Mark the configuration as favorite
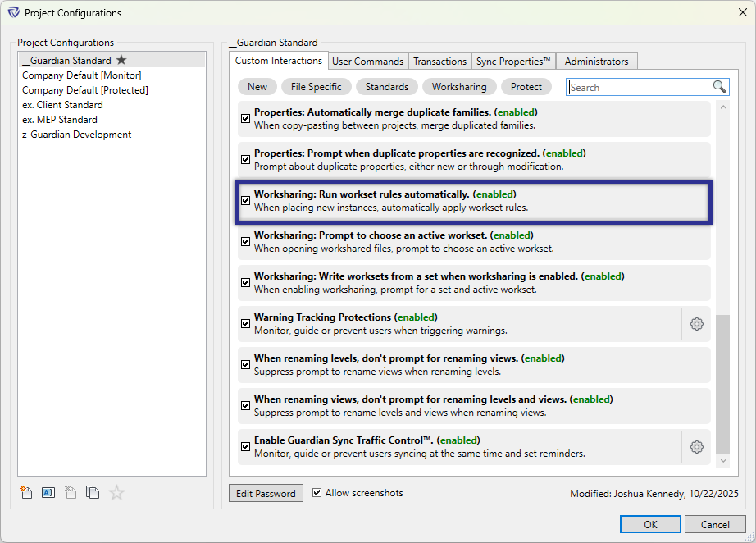 pyautogui.click(x=116, y=492)
